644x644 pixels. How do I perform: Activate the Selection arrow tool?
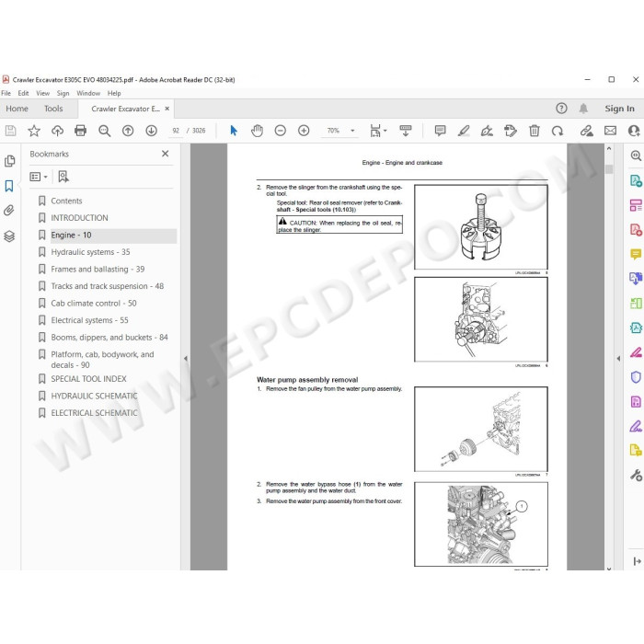tap(234, 131)
